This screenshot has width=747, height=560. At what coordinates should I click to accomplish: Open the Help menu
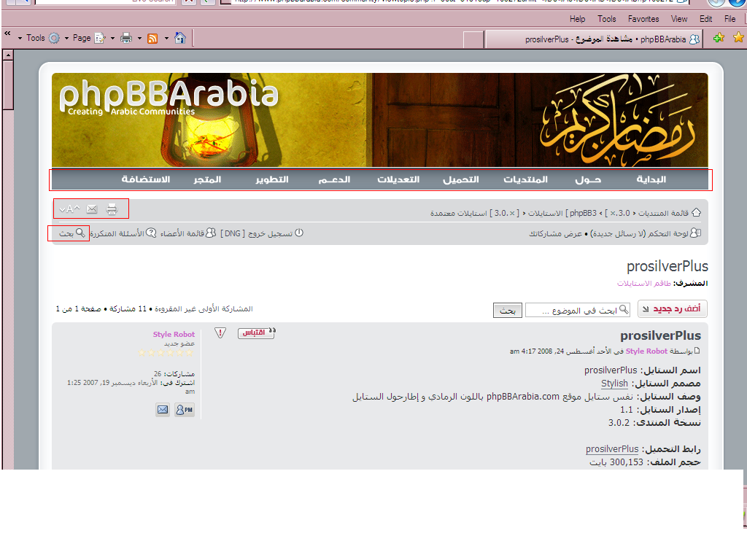[578, 19]
